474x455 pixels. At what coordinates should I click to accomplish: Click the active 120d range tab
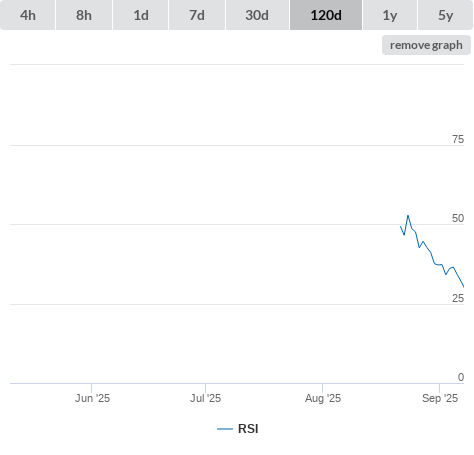click(x=326, y=15)
